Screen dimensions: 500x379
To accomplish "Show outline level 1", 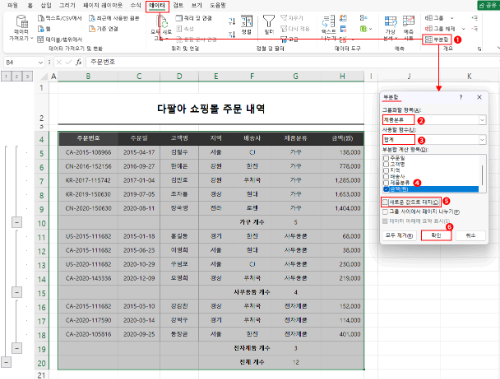I will tap(6, 77).
